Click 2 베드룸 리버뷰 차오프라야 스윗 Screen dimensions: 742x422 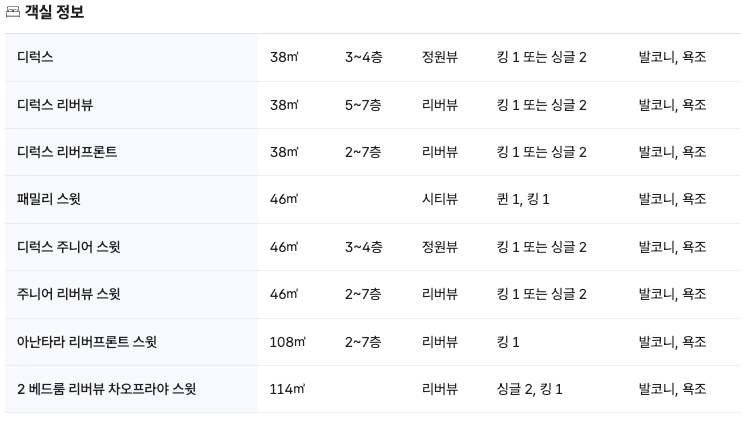(x=106, y=389)
